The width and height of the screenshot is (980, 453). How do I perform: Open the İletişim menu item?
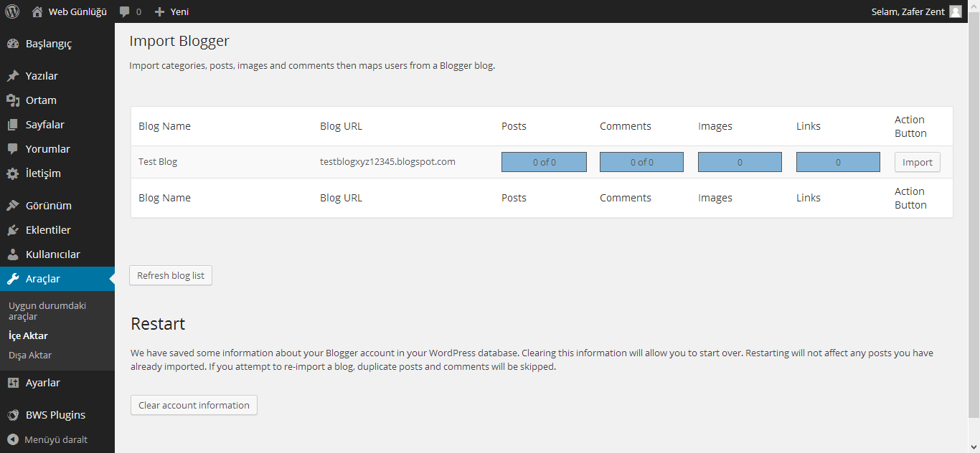click(57, 173)
